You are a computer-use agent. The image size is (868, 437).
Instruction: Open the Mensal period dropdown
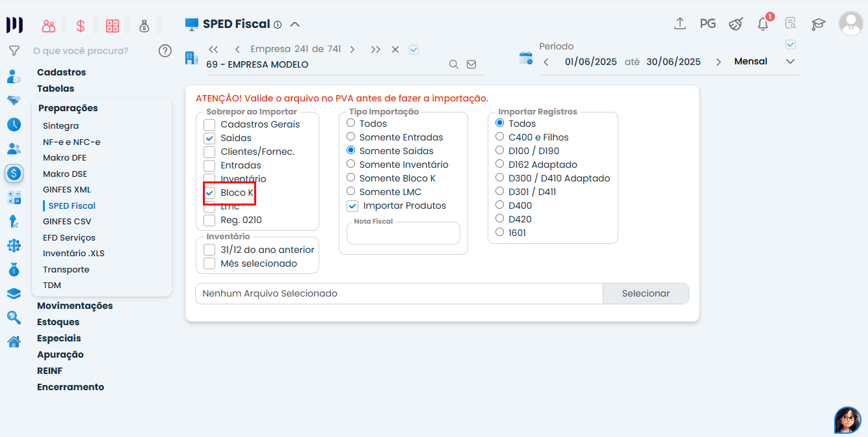(x=765, y=62)
